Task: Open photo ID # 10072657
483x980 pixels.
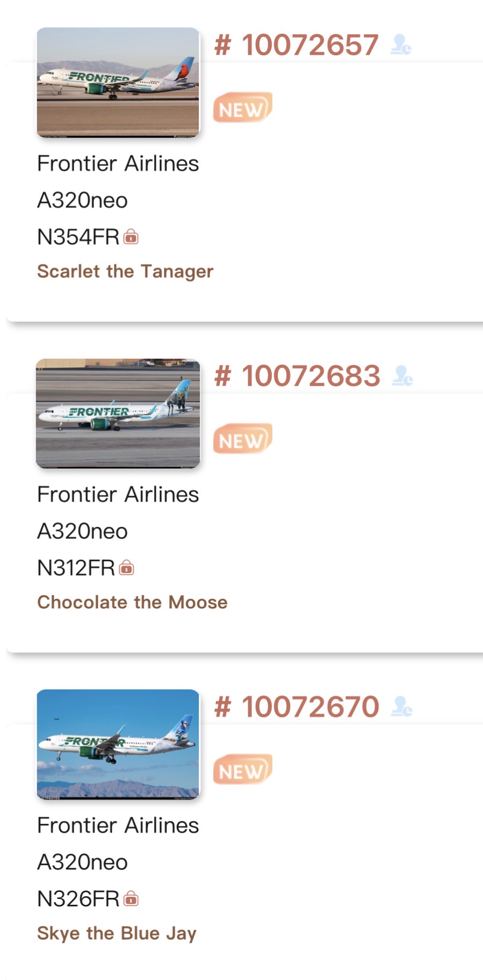Action: 297,45
